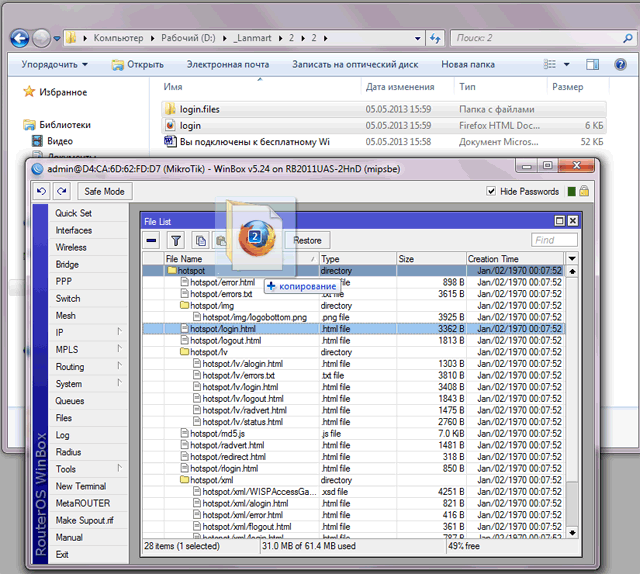Image resolution: width=640 pixels, height=574 pixels.
Task: Click the File List scrollbar up arrow
Action: click(x=572, y=271)
